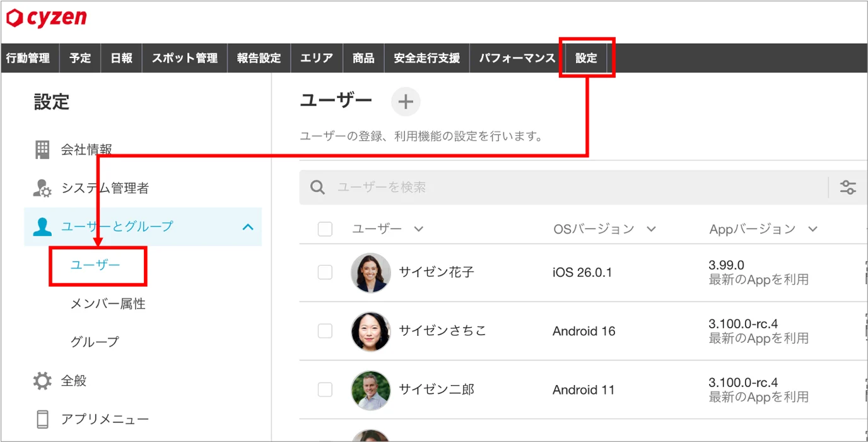Screen dimensions: 868x442
Task: Open Appバージョン column dropdown chevron
Action: tap(812, 229)
